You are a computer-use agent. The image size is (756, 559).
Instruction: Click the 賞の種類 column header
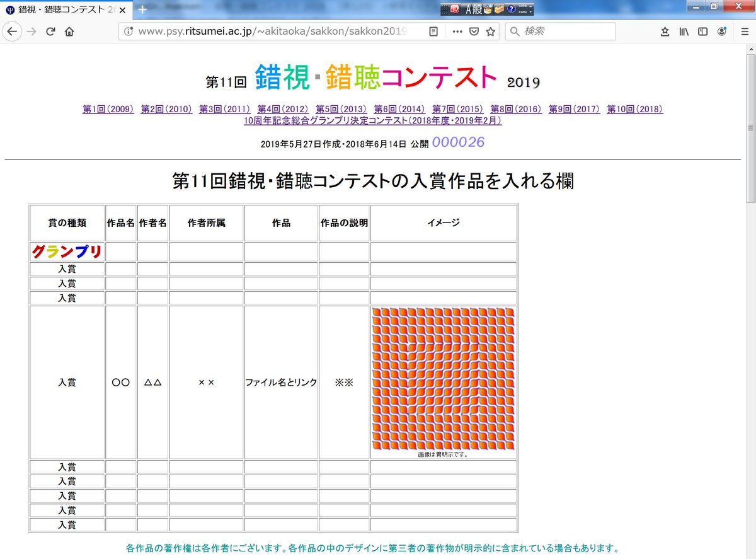(x=67, y=223)
